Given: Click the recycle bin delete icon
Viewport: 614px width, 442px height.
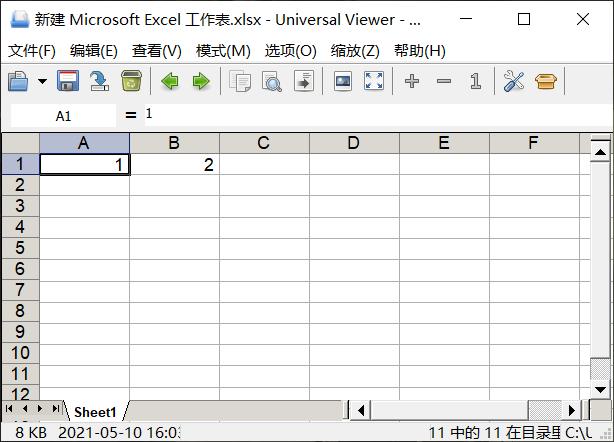Looking at the screenshot, I should (131, 81).
